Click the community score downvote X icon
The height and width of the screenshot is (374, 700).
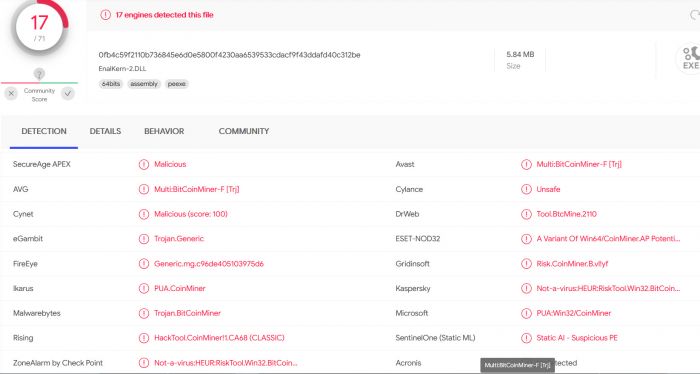coord(11,94)
